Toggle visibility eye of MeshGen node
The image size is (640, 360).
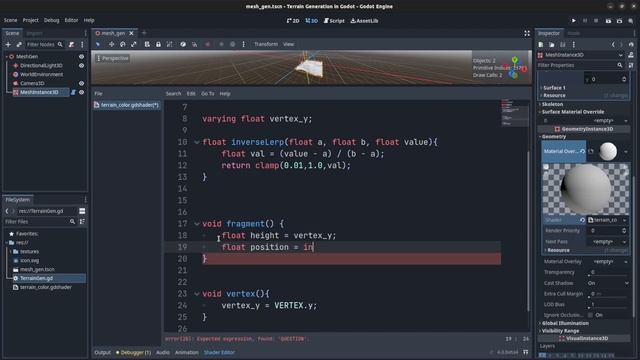point(82,56)
